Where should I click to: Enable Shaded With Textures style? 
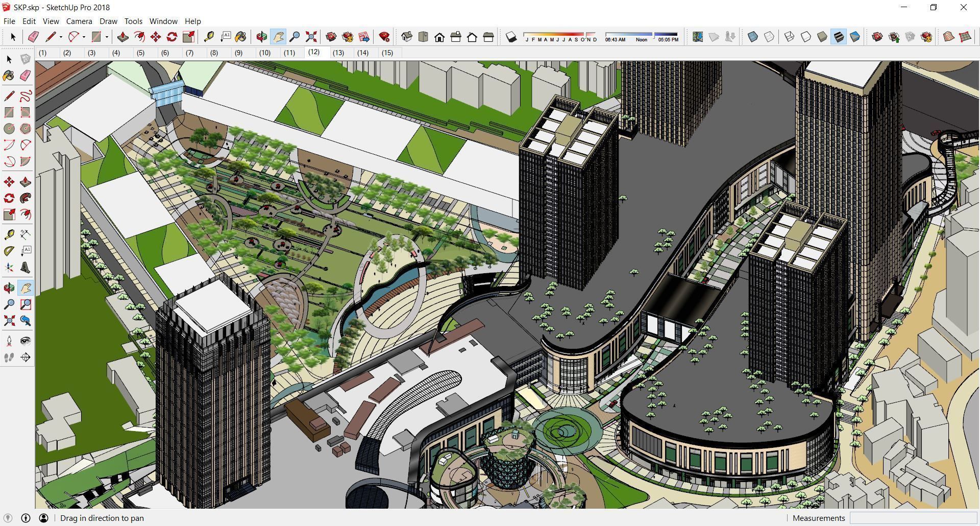pos(839,37)
